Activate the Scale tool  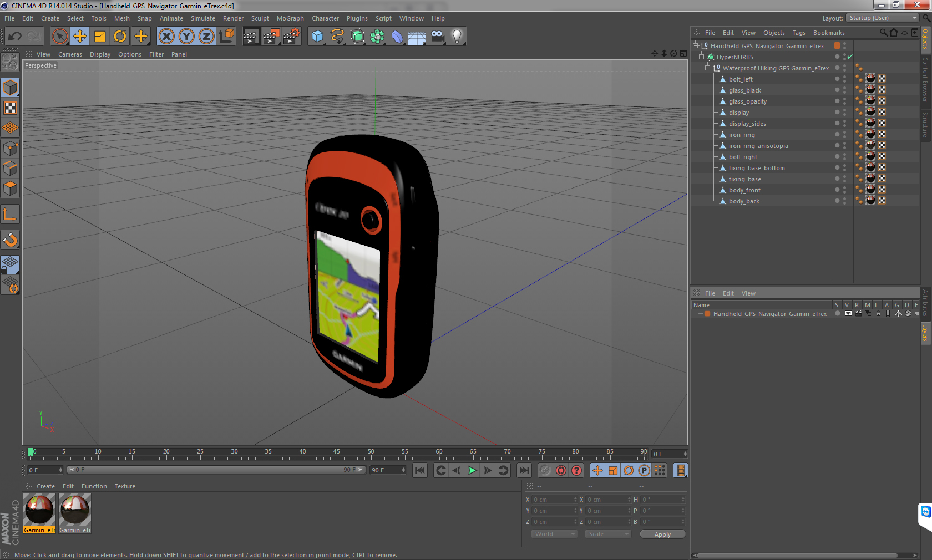click(100, 37)
